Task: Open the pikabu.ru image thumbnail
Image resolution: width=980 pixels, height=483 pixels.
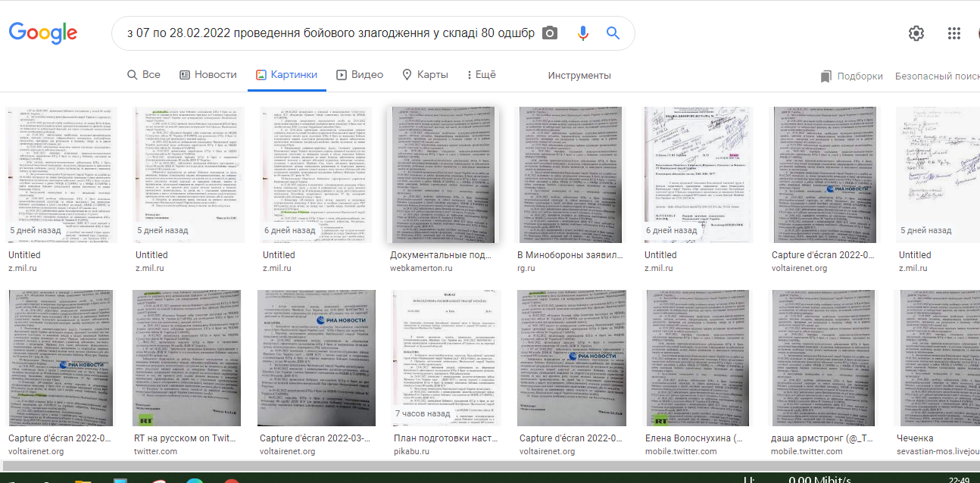Action: coord(448,357)
